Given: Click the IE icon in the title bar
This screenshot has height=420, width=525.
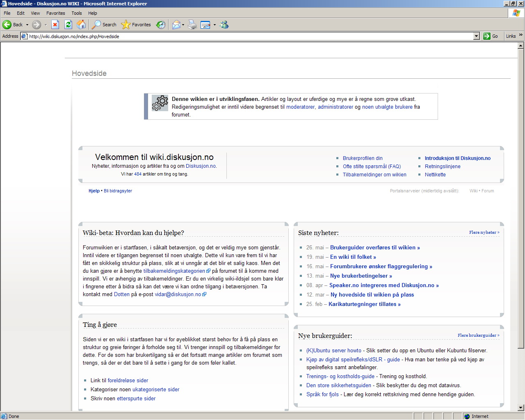Looking at the screenshot, I should click(x=4, y=4).
